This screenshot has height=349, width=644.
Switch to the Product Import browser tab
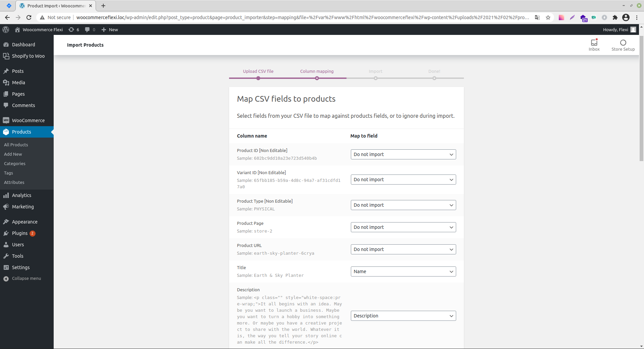coord(56,6)
